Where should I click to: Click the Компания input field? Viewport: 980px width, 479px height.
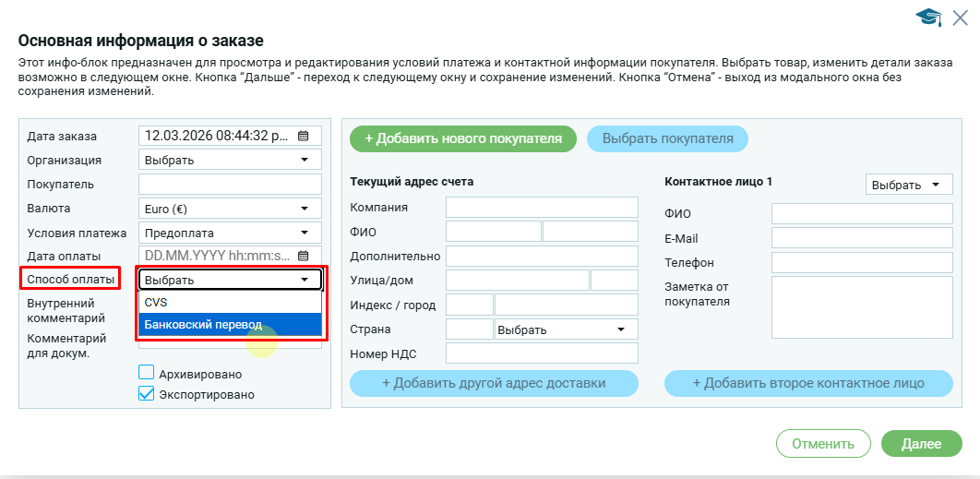541,207
